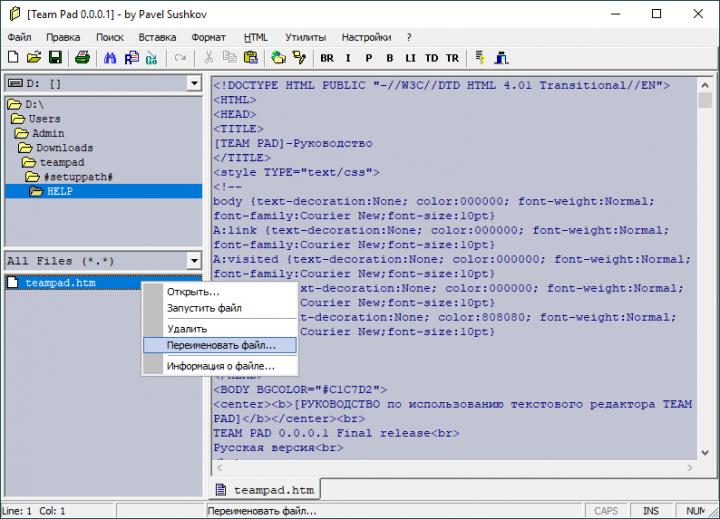Image resolution: width=720 pixels, height=519 pixels.
Task: Choose Информация о файле... in context menu
Action: coord(220,366)
